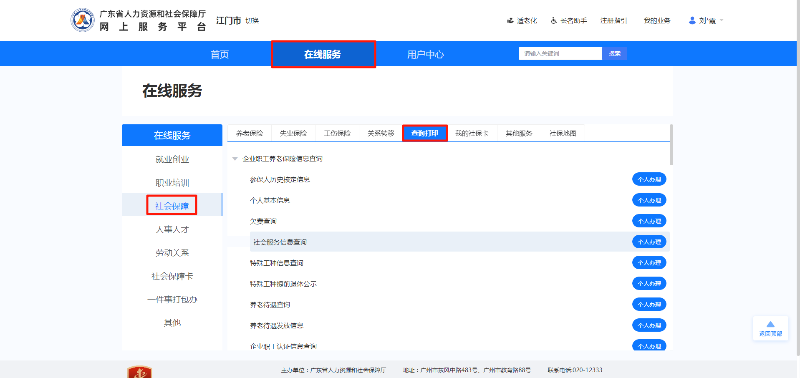The height and width of the screenshot is (378, 800).
Task: Click the 搜索 button
Action: (615, 54)
